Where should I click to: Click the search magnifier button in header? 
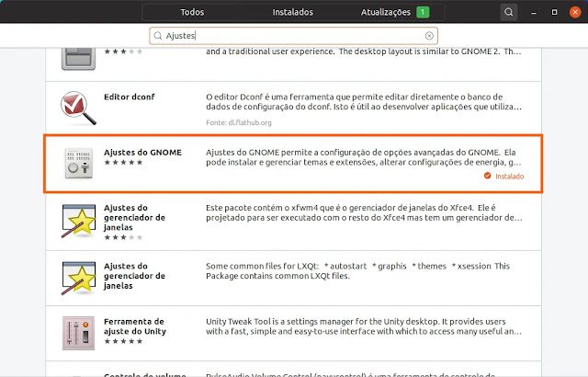point(508,12)
